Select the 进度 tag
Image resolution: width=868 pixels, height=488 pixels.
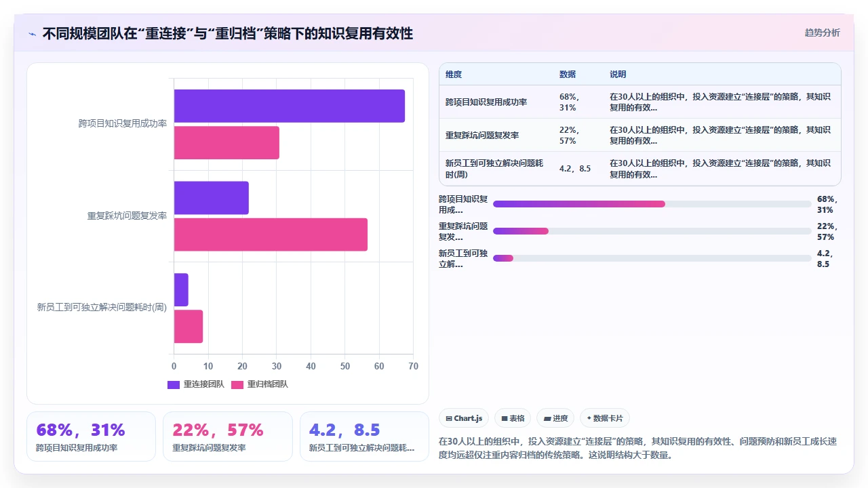coord(555,418)
